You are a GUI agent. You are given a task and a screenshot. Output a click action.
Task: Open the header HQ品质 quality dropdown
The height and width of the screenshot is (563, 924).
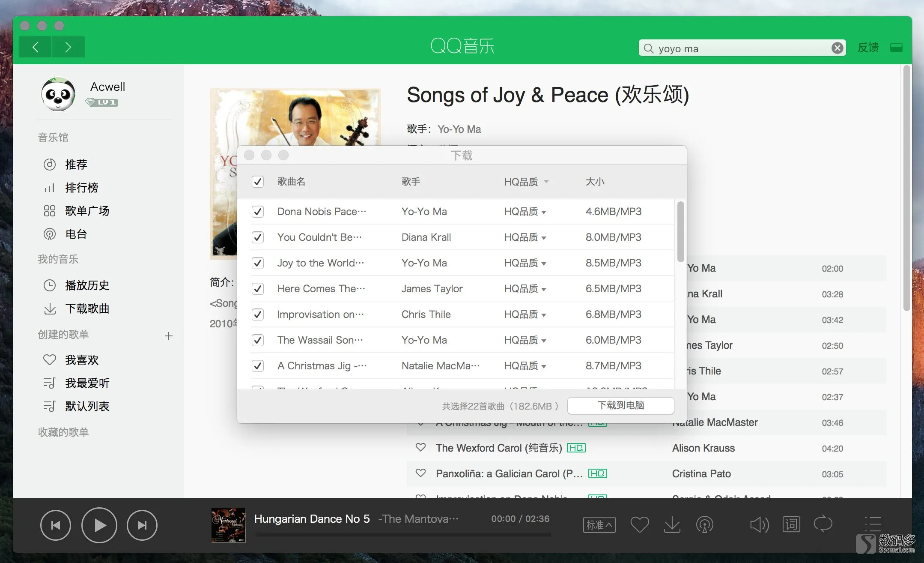click(x=526, y=182)
